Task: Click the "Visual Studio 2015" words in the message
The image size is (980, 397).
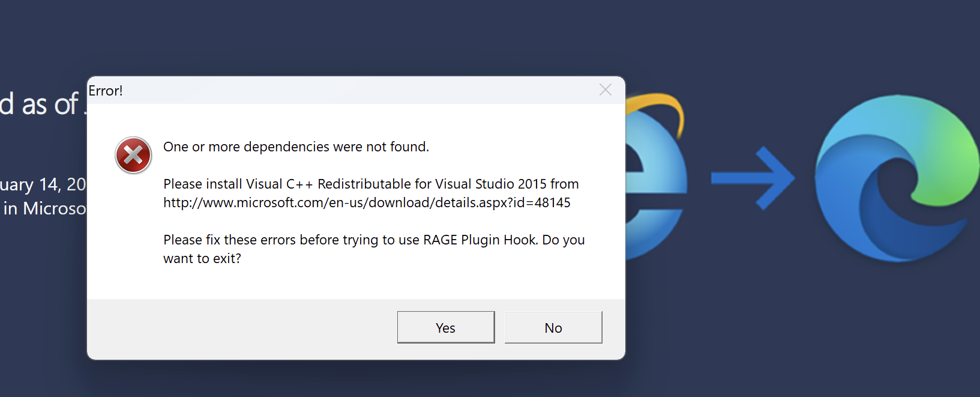Action: point(490,184)
